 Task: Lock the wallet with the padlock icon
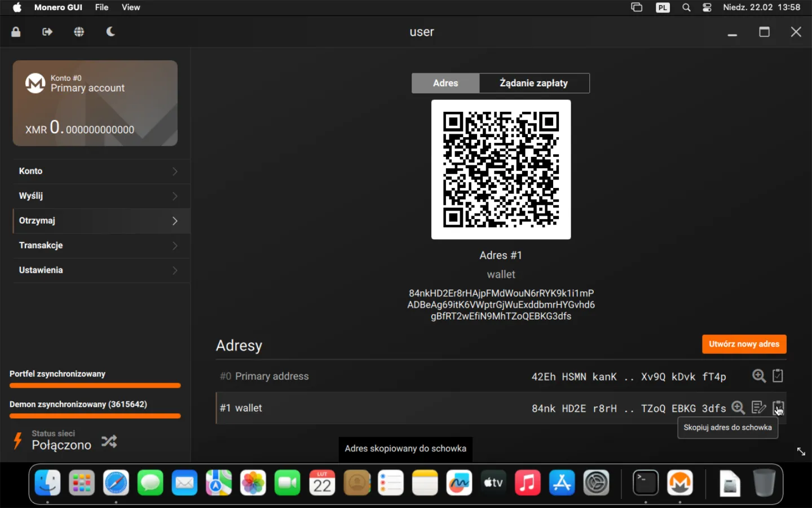tap(16, 32)
